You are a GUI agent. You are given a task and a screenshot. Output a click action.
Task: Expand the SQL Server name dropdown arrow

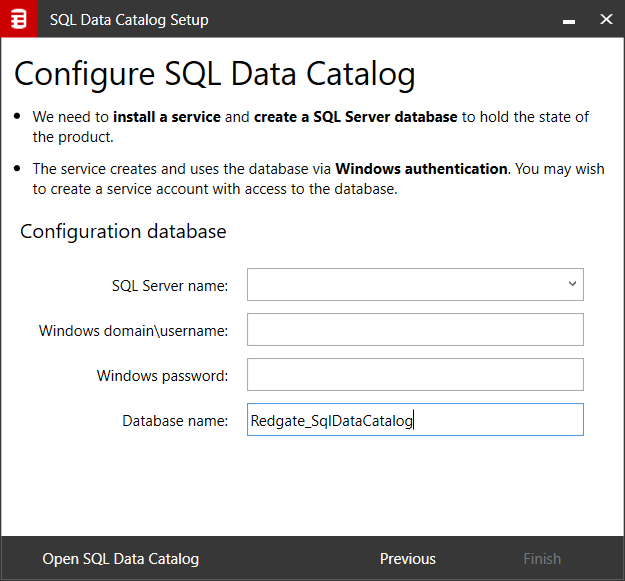(x=572, y=284)
